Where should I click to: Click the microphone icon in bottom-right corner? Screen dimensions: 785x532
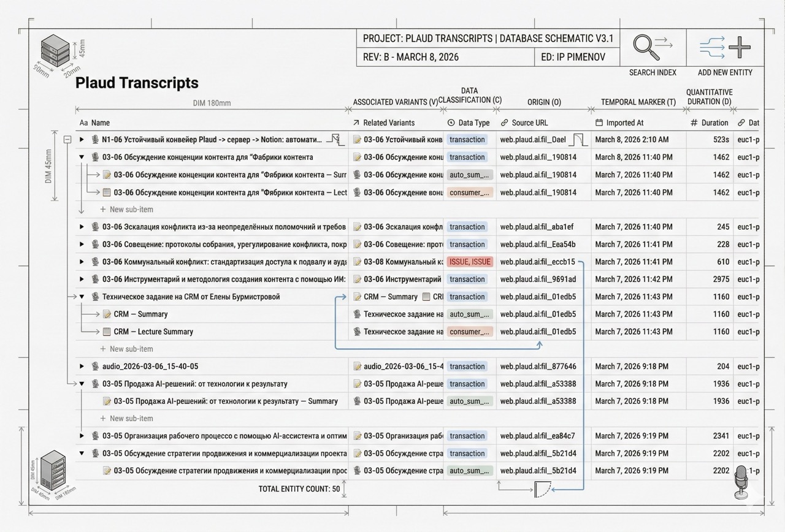pyautogui.click(x=741, y=481)
